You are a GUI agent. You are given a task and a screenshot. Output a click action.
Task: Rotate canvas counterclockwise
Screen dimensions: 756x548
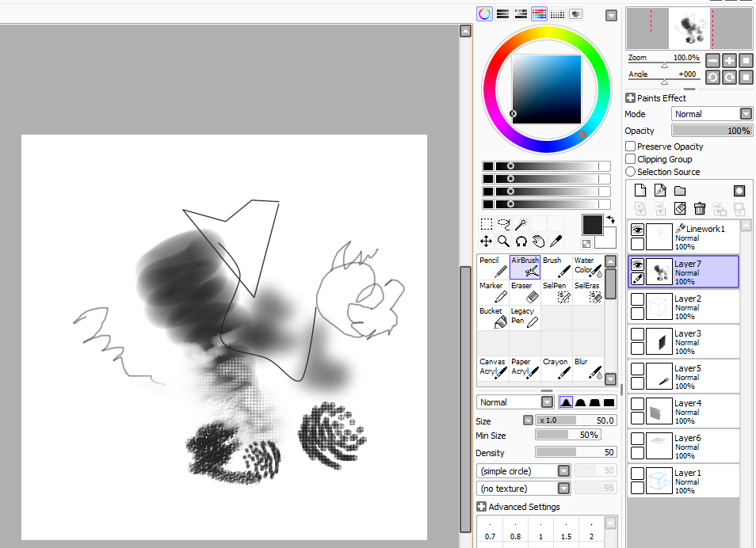[x=712, y=77]
